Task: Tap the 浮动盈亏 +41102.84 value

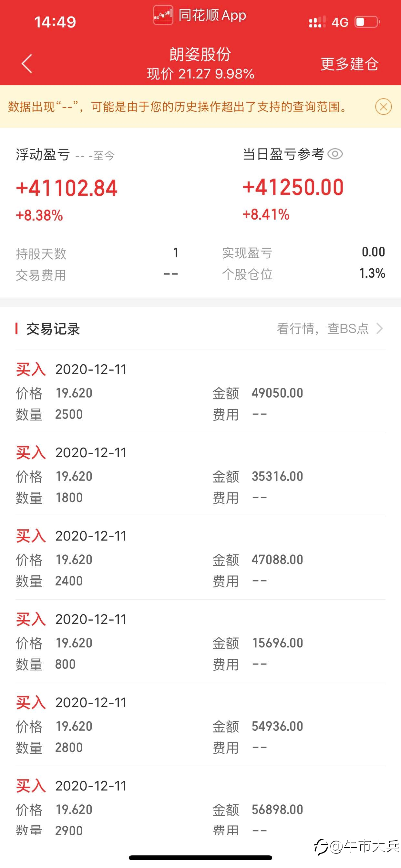Action: pyautogui.click(x=67, y=188)
